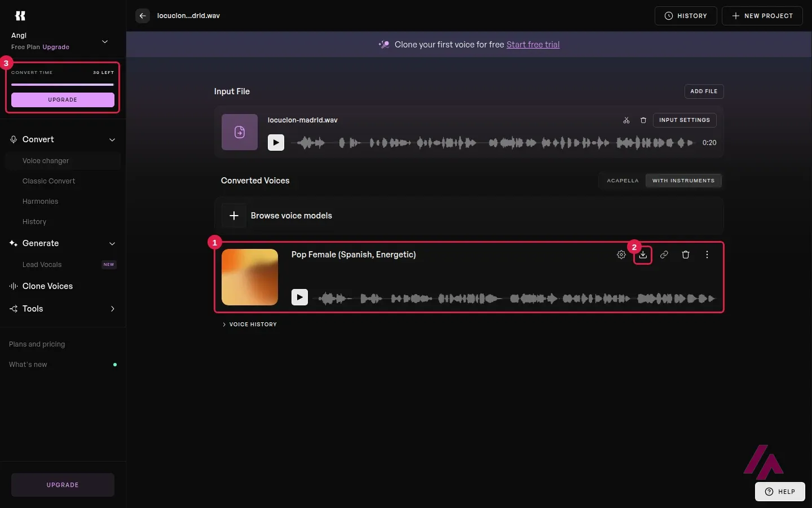
Task: Collapse the Generate section
Action: coord(112,243)
